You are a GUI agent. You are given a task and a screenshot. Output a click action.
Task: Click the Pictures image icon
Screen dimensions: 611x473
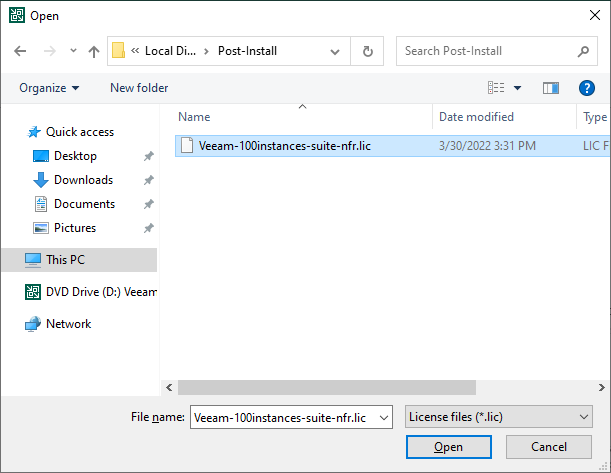[41, 228]
